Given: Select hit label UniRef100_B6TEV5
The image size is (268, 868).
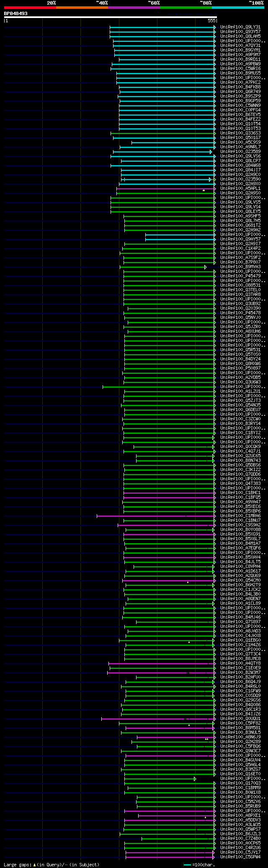Looking at the screenshot, I should point(241,115).
